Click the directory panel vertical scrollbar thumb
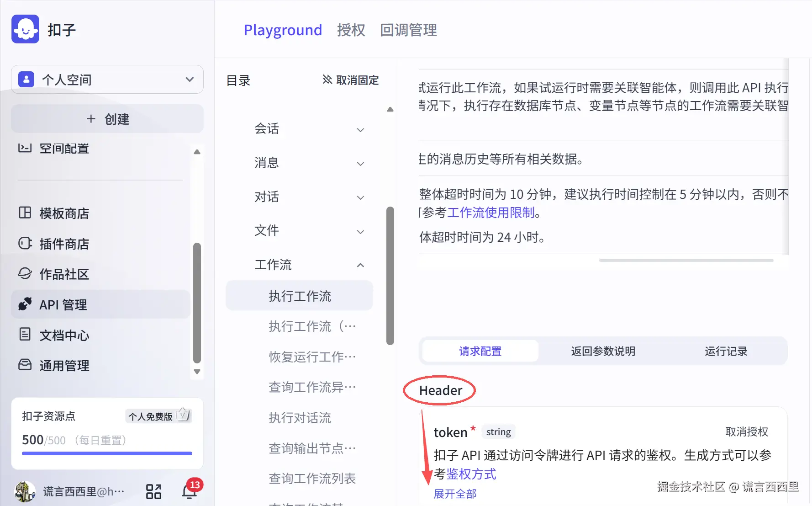The image size is (812, 506). click(x=390, y=276)
